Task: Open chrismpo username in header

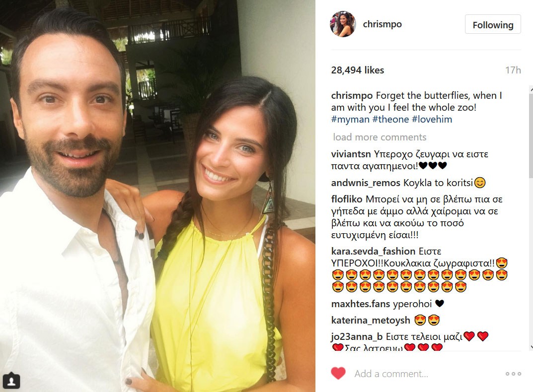Action: tap(382, 24)
